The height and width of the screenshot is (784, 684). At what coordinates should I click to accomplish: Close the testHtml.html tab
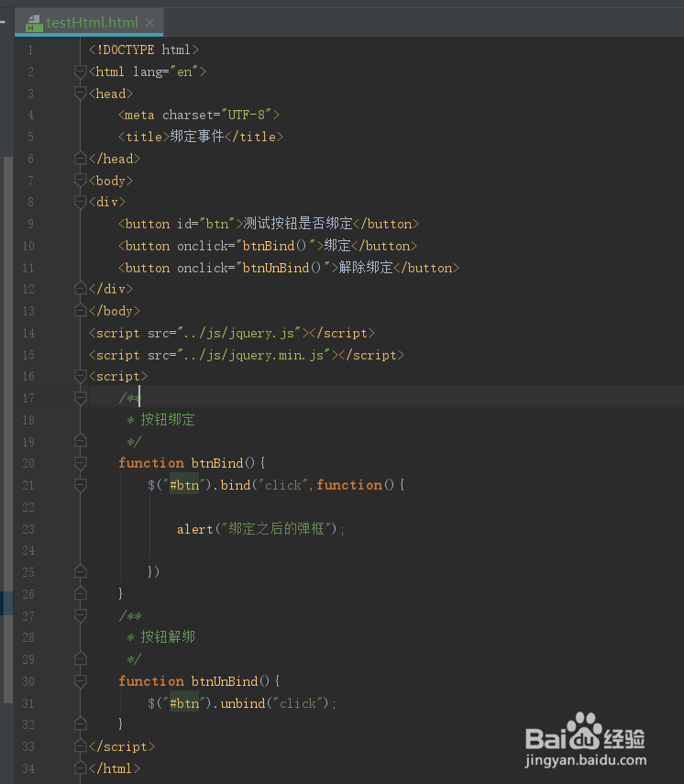point(149,23)
